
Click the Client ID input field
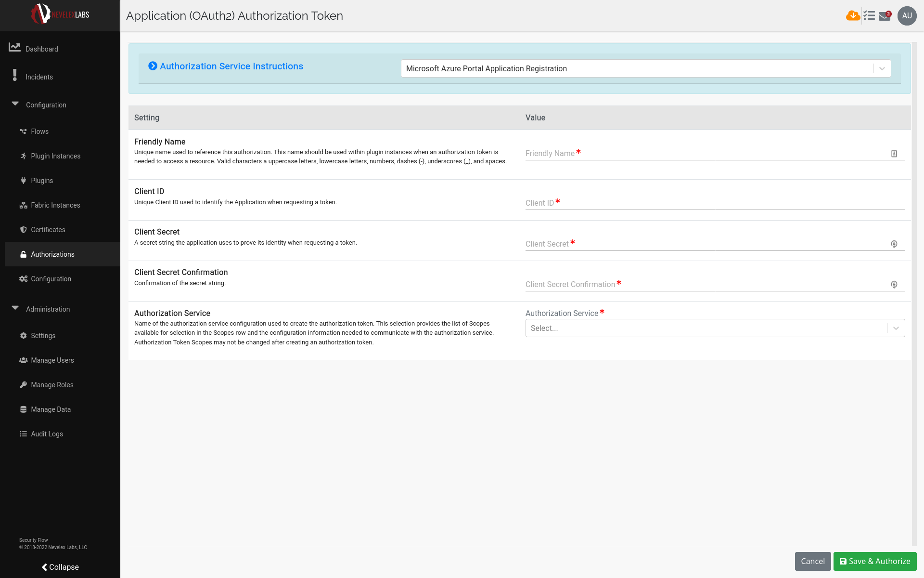715,203
